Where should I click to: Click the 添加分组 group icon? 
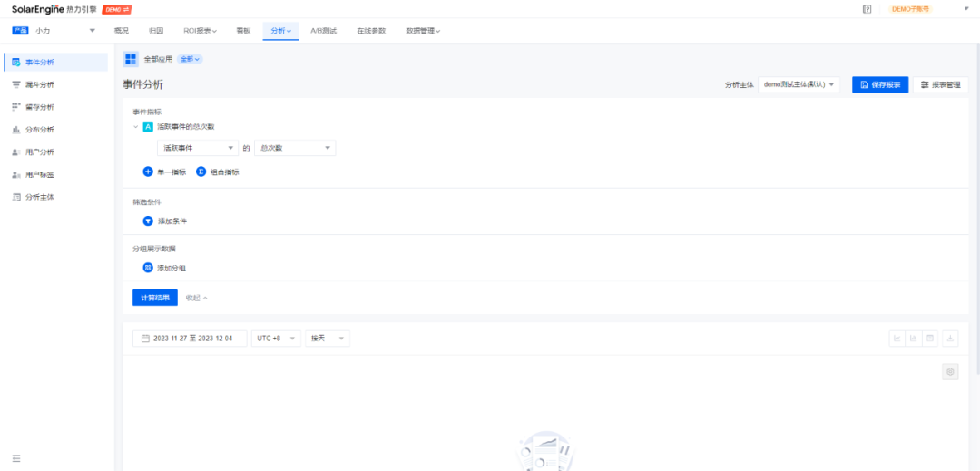coord(148,268)
